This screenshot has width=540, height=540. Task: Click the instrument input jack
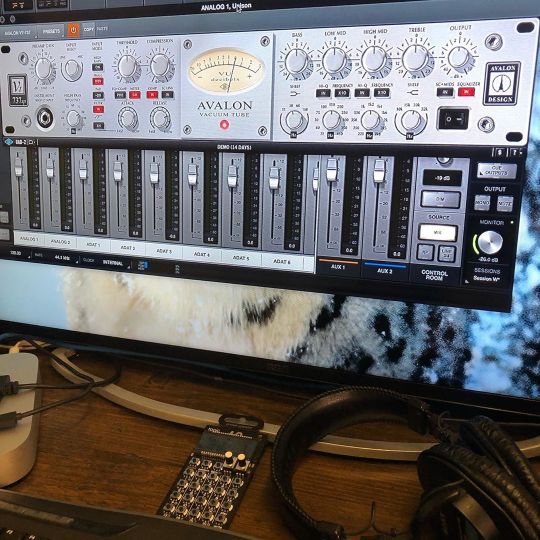click(45, 118)
